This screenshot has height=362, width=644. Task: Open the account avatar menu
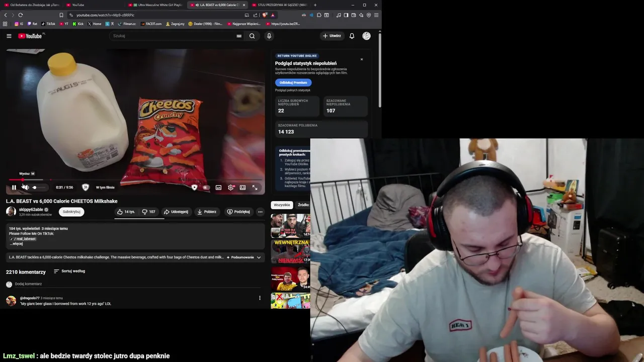point(366,36)
